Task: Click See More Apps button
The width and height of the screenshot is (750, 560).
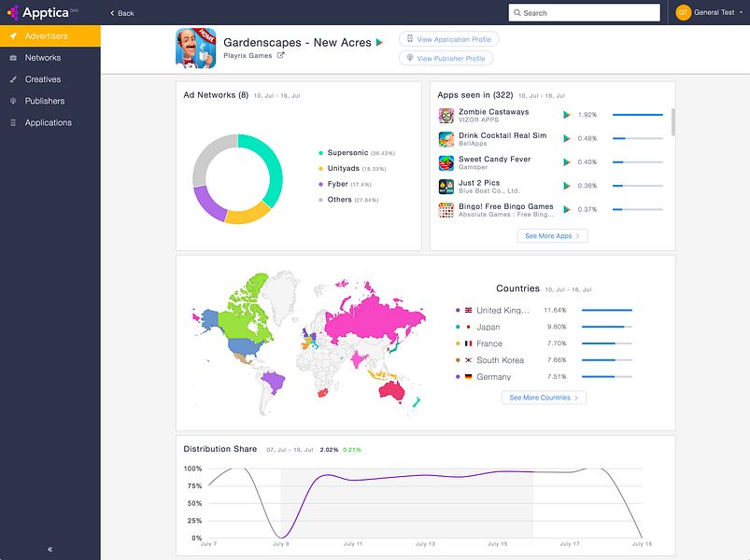Action: pyautogui.click(x=552, y=236)
